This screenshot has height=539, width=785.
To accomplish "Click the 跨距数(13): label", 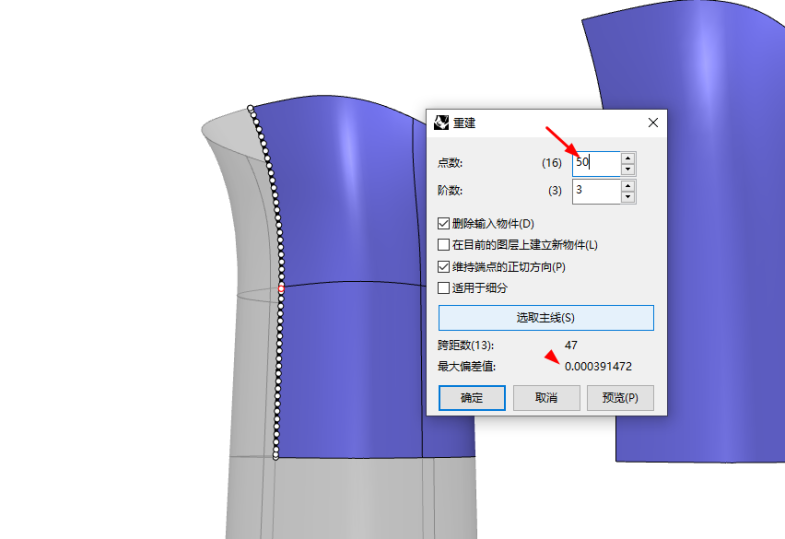I will (466, 345).
